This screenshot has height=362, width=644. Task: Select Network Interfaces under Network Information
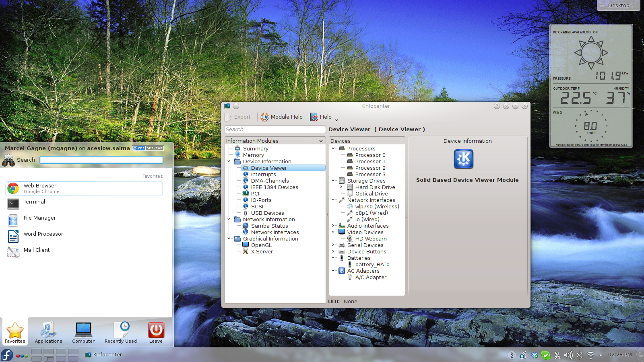(x=275, y=232)
